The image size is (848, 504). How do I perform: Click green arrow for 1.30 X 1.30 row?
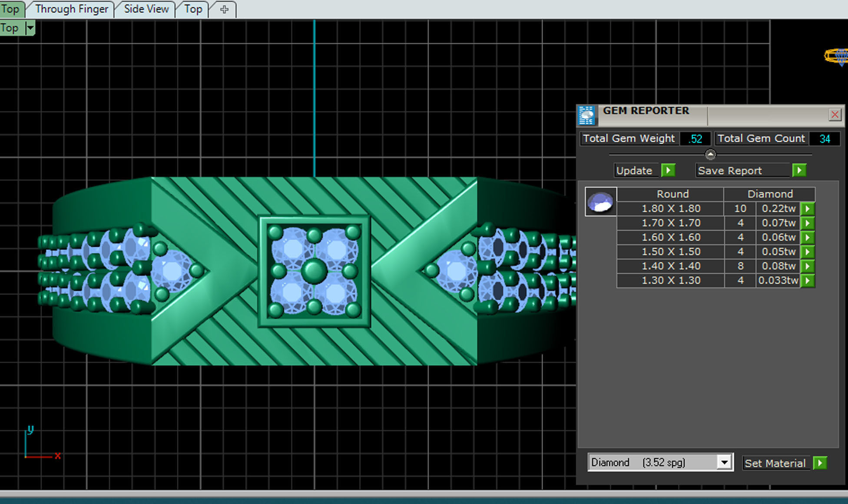808,280
